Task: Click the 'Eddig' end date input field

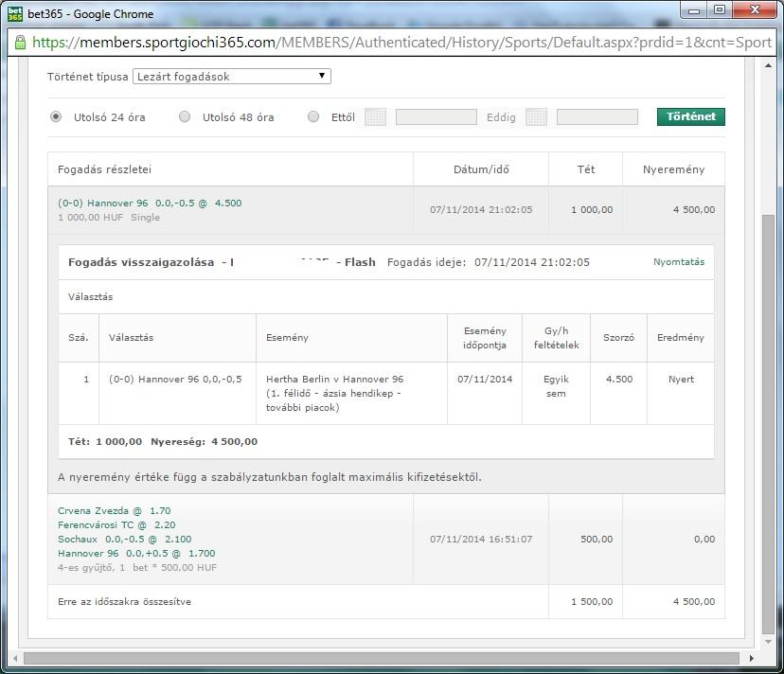Action: [597, 117]
